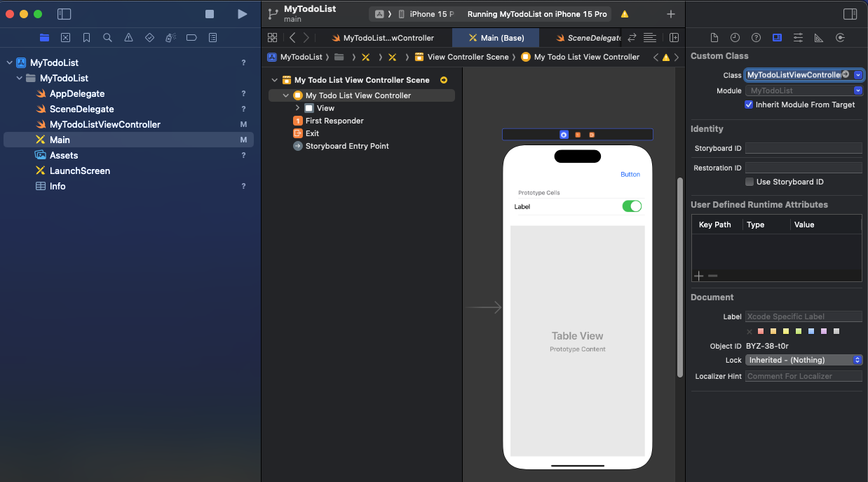868x482 pixels.
Task: Show the Size inspector
Action: pos(819,38)
